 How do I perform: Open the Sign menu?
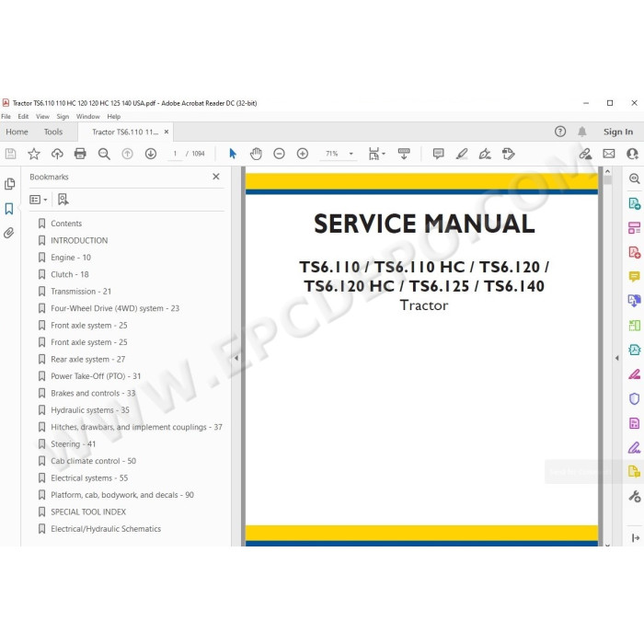[63, 117]
